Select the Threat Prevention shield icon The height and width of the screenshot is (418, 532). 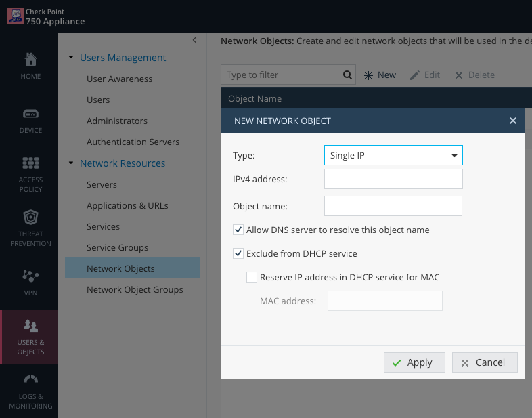click(30, 217)
